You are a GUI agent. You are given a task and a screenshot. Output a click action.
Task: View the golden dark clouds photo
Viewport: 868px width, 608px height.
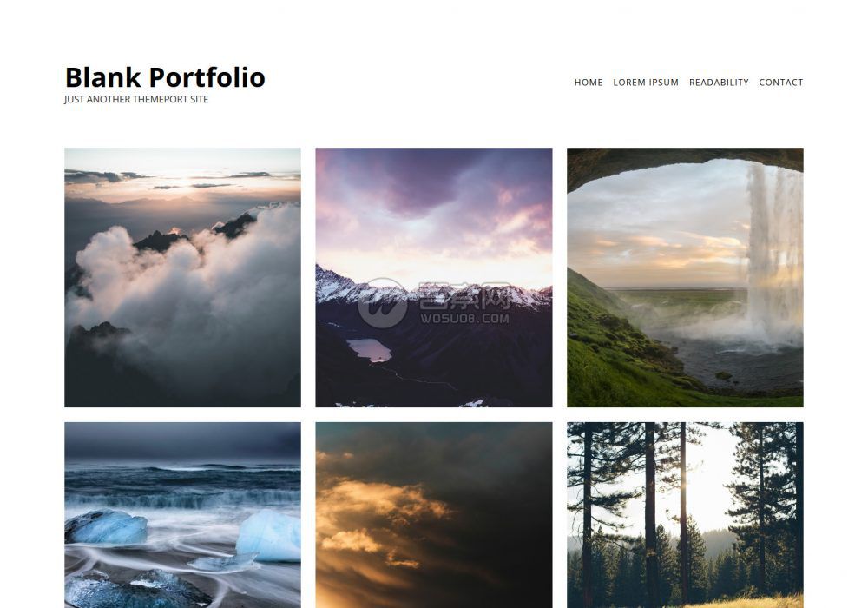tap(434, 515)
